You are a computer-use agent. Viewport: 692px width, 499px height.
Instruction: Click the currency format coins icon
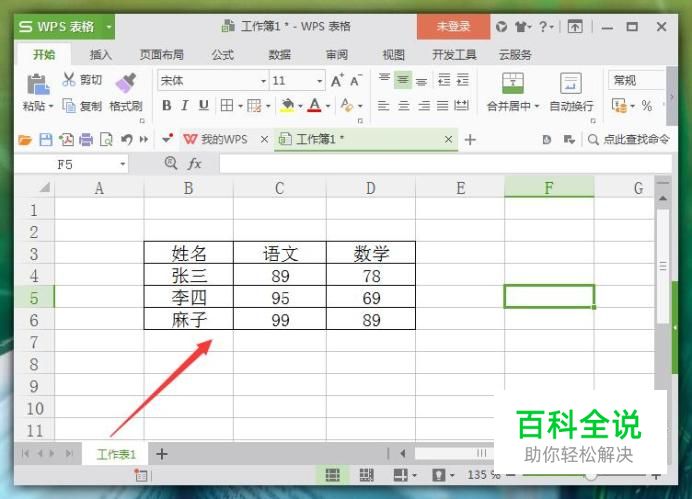coord(619,105)
